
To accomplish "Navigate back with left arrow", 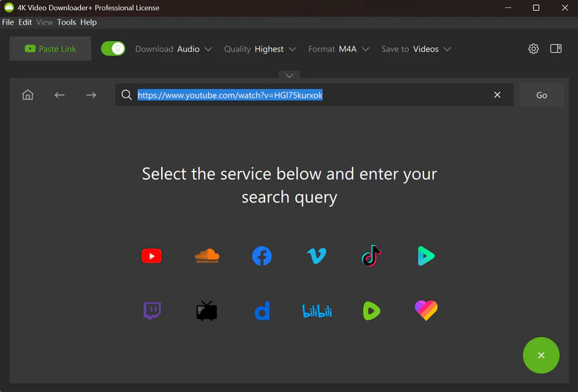I will [59, 95].
